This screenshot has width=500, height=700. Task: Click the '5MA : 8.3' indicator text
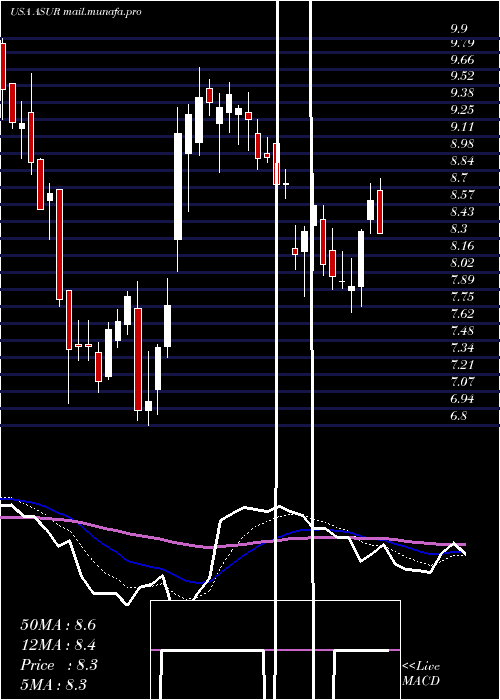(53, 684)
